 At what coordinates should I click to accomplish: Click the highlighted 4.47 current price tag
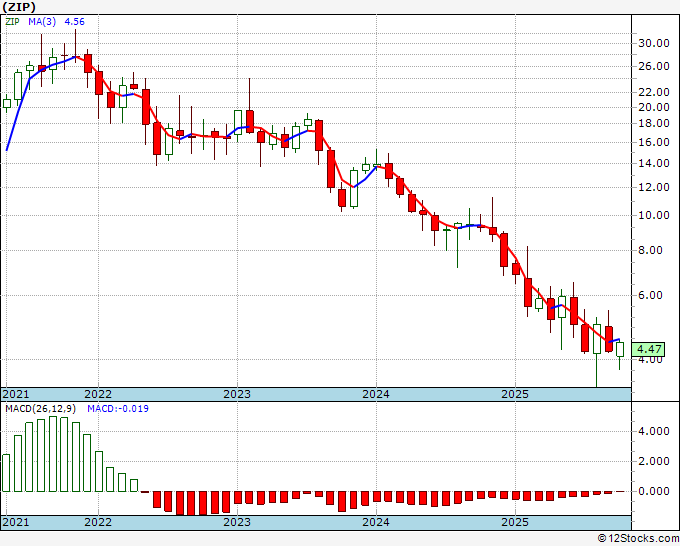pos(648,349)
